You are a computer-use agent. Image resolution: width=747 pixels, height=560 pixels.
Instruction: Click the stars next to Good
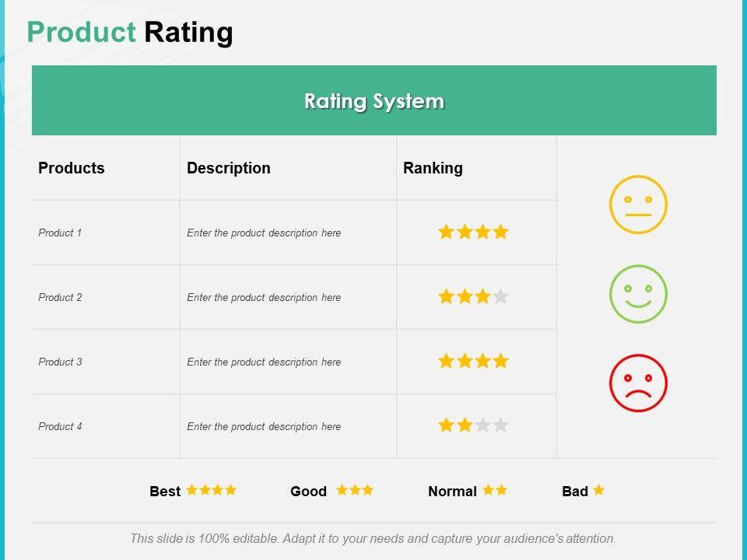point(355,490)
